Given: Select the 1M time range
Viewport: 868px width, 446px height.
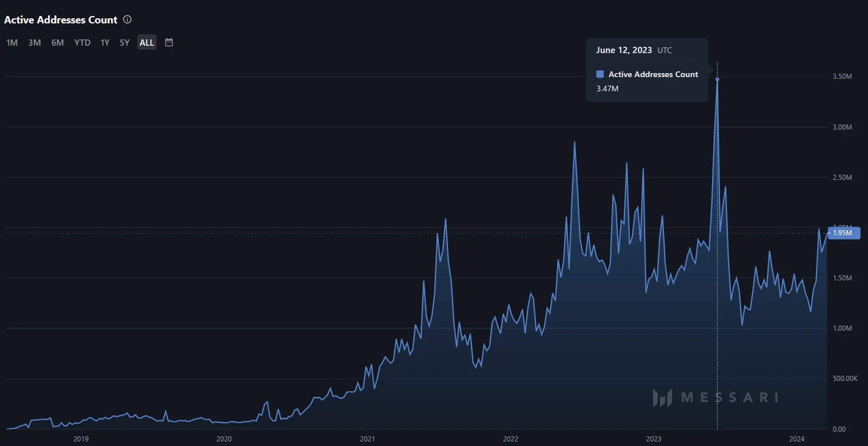Looking at the screenshot, I should click(x=12, y=42).
